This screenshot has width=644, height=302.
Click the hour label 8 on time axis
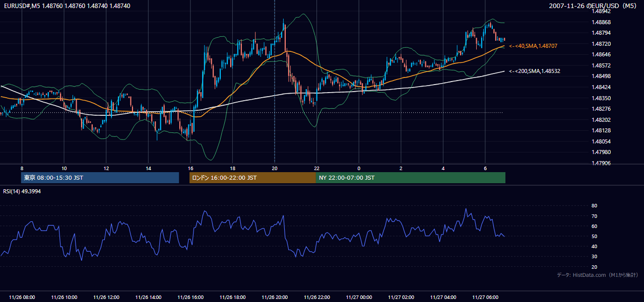pyautogui.click(x=22, y=168)
